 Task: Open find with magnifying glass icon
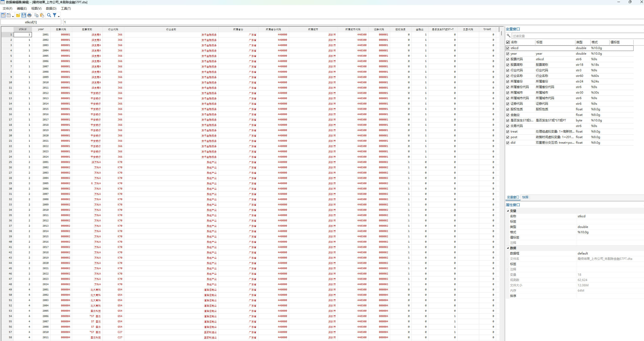tap(49, 15)
